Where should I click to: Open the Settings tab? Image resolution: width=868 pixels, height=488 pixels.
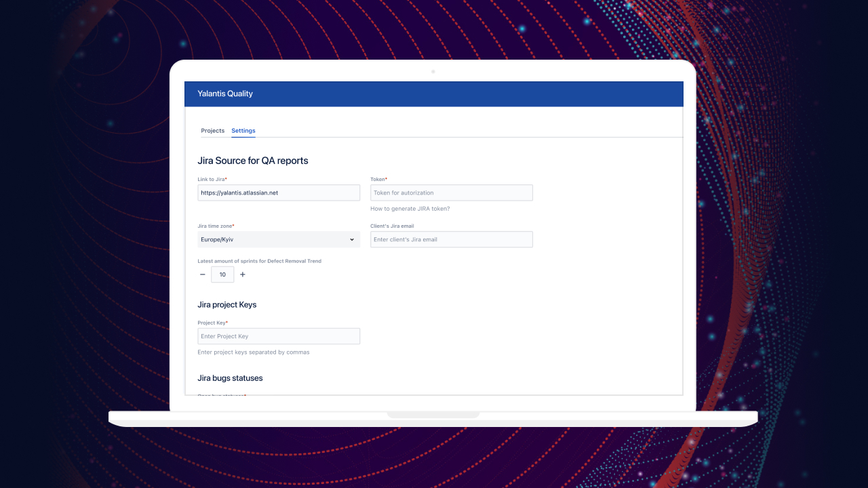(243, 131)
